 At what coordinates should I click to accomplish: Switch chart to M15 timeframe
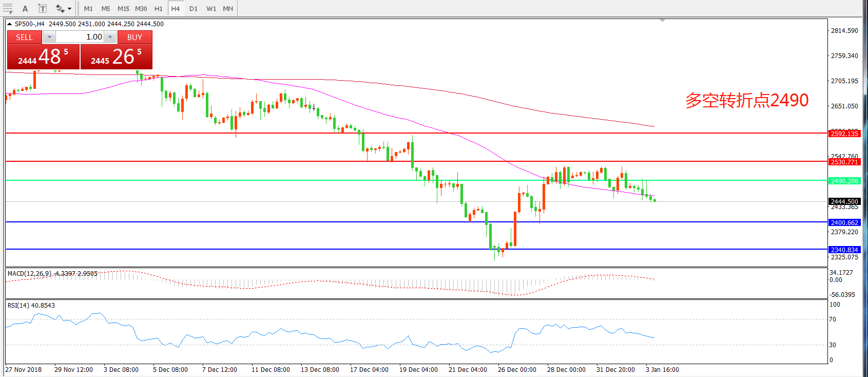tap(123, 9)
